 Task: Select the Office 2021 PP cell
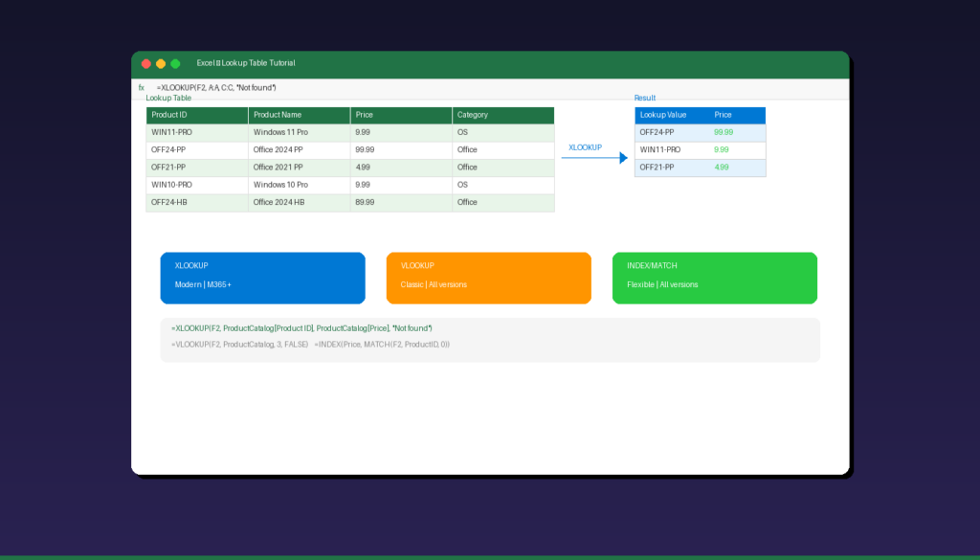point(299,168)
